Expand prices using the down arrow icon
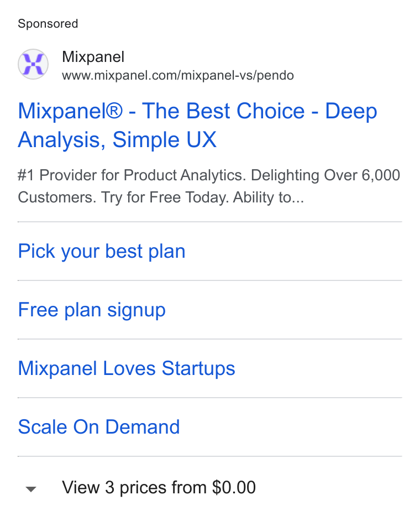The image size is (420, 521). pyautogui.click(x=31, y=489)
